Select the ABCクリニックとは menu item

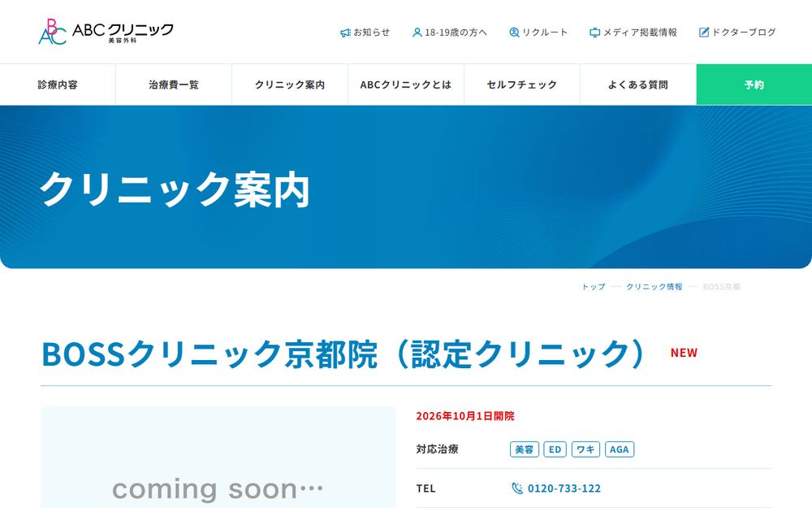click(406, 85)
